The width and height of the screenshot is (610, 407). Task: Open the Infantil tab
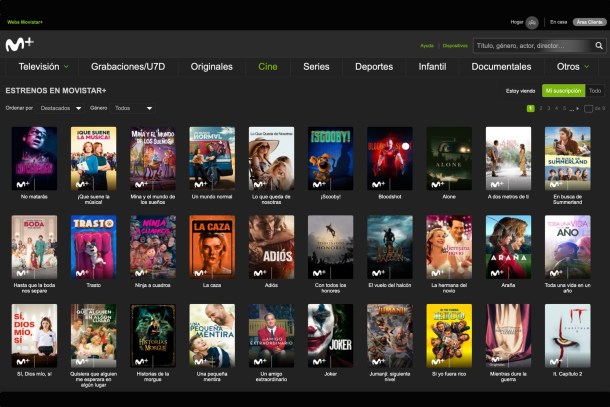click(432, 67)
